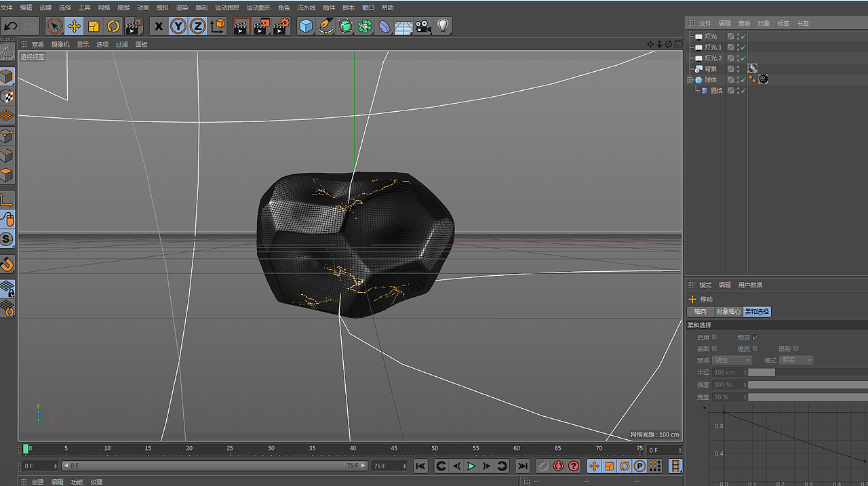Click the green Subdivision Surface generator icon

coord(346,26)
